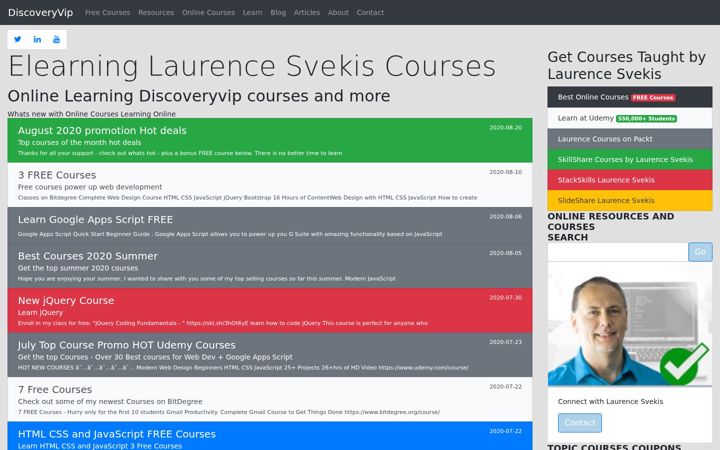Open the About menu item
Image resolution: width=720 pixels, height=450 pixels.
338,12
